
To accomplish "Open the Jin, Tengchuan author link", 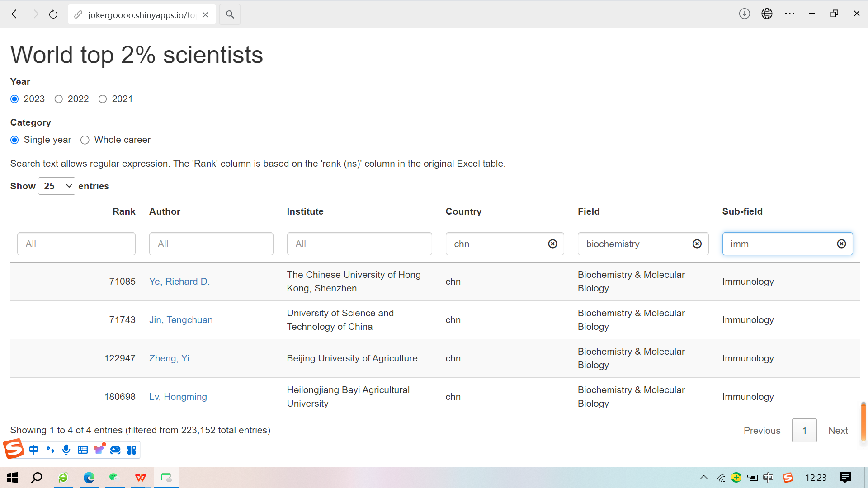I will 181,320.
